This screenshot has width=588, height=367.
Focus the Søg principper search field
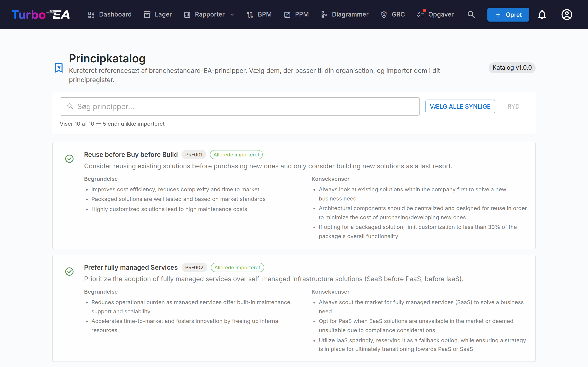click(240, 107)
